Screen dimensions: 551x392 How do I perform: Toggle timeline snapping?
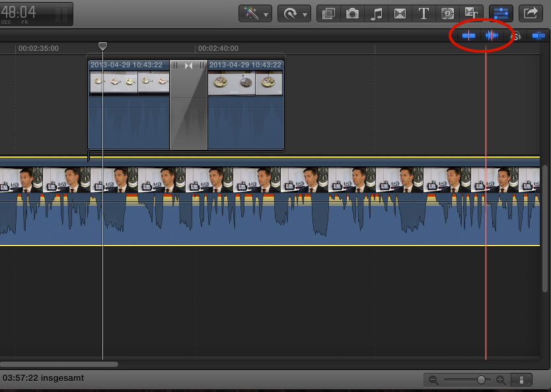pos(538,36)
